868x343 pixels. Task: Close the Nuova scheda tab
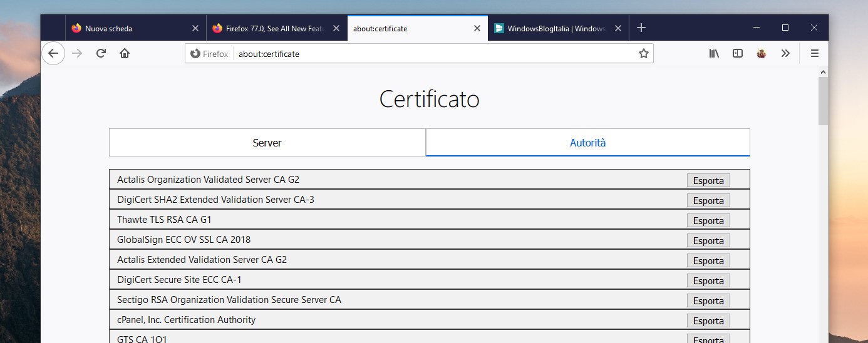tap(195, 28)
